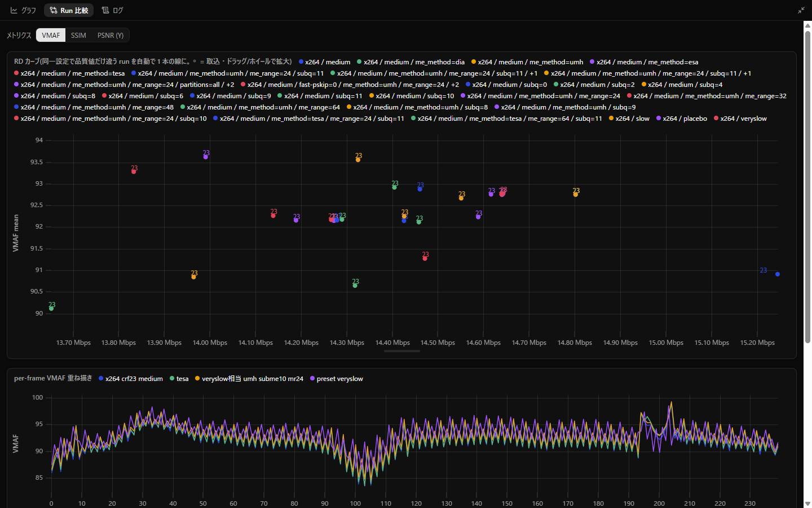Click the vertical page scrollbar thumb
This screenshot has height=508, width=812.
pyautogui.click(x=807, y=186)
